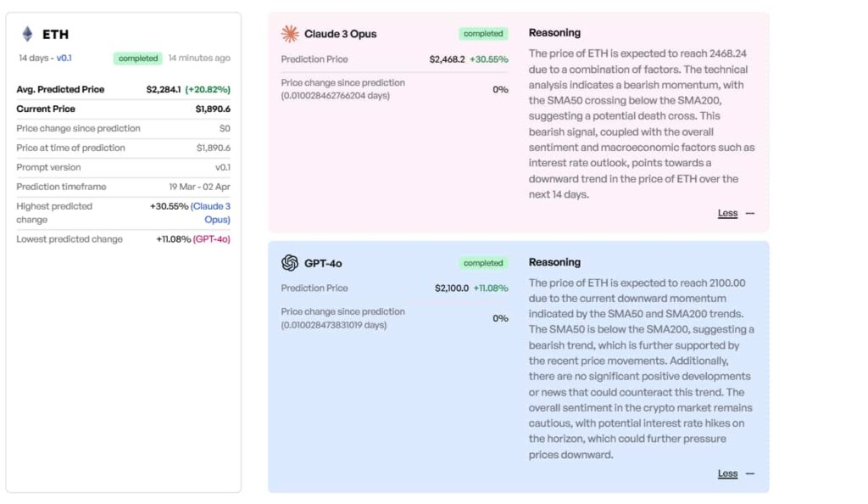Viewport: 868px width, 504px height.
Task: Click the dash icon beside Claude's Less
Action: click(750, 214)
